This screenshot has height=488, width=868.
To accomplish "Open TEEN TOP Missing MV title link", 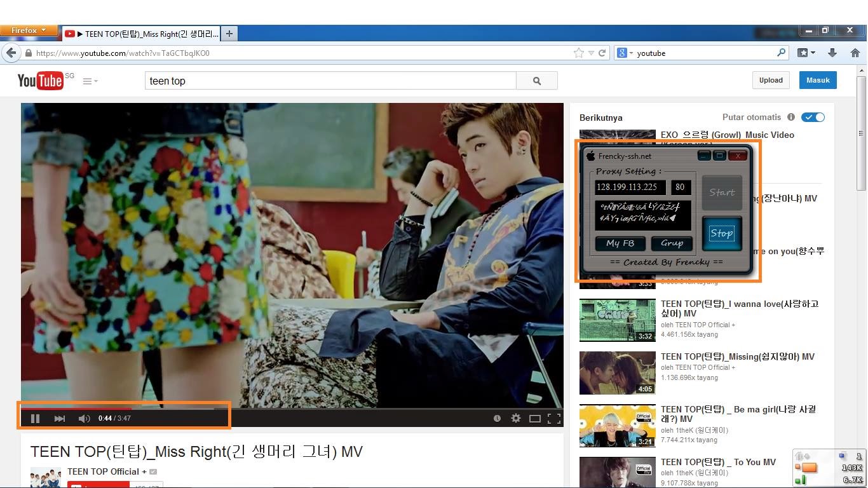I will click(x=737, y=356).
